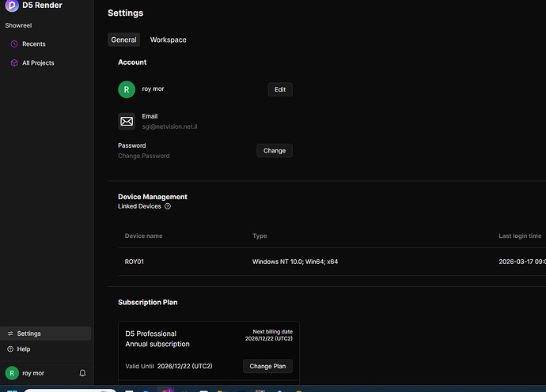
Task: Switch to the General tab
Action: [x=123, y=40]
